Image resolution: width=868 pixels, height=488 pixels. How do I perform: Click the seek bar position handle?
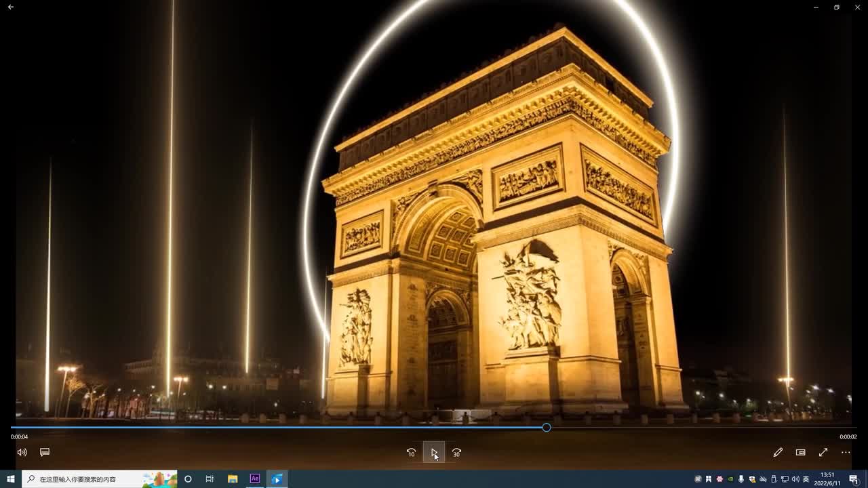click(547, 427)
